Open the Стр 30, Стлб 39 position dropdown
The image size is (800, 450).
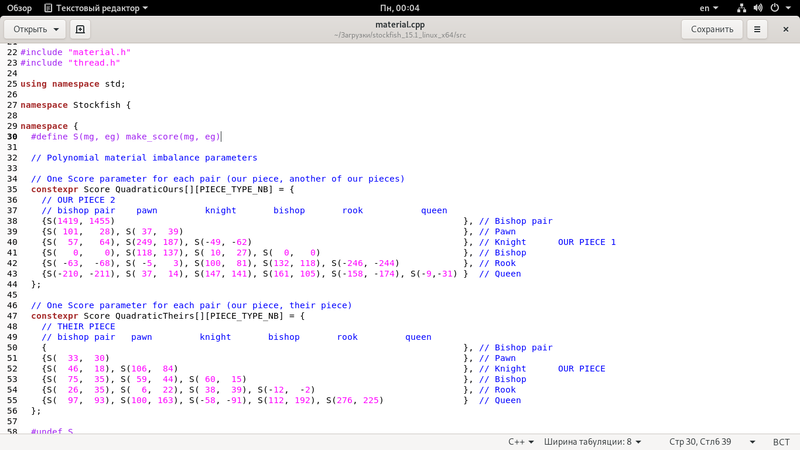pos(712,441)
